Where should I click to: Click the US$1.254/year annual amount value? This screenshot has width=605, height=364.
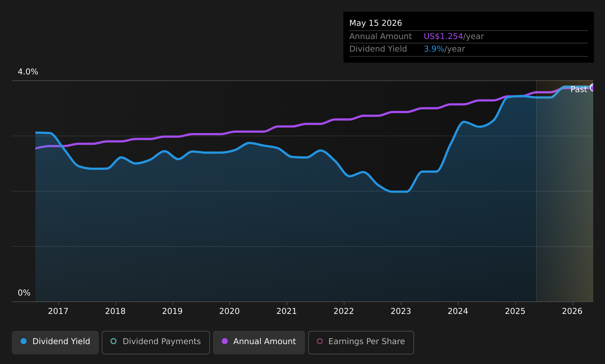454,36
